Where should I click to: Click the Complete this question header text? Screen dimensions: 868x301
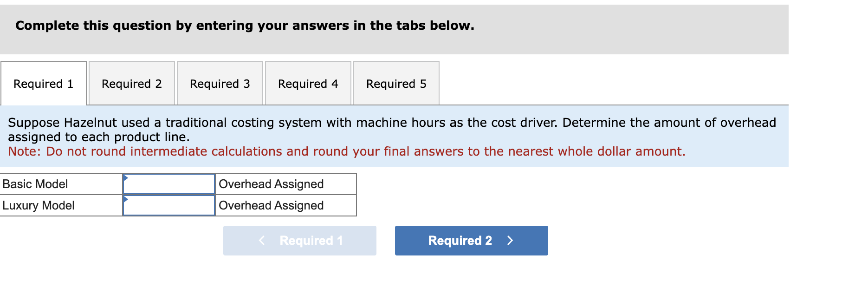pyautogui.click(x=244, y=26)
